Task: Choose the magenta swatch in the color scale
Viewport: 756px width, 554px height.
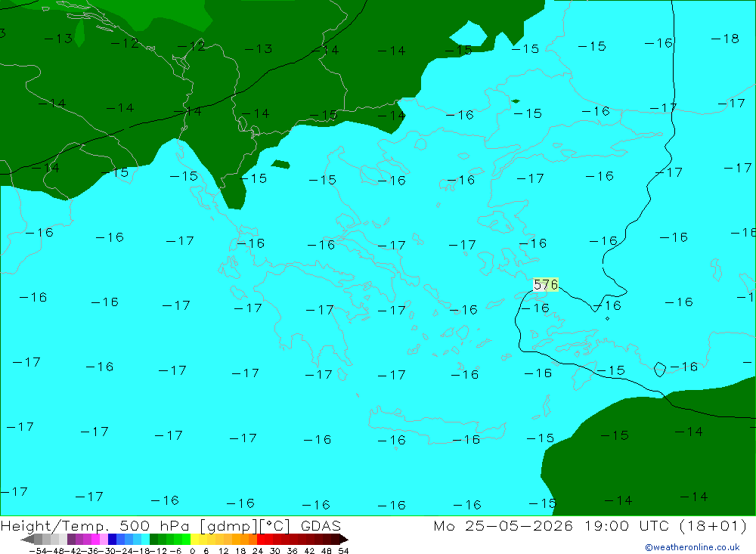Action: [95, 540]
